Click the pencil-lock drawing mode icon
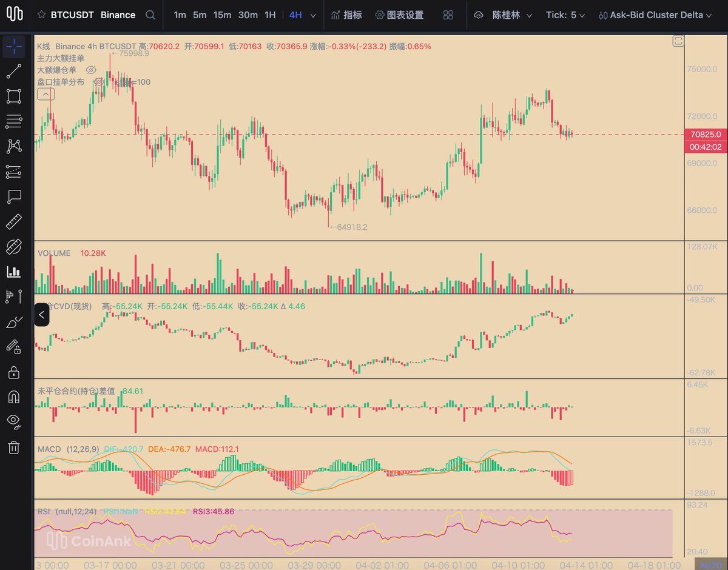Viewport: 728px width, 570px height. 13,347
